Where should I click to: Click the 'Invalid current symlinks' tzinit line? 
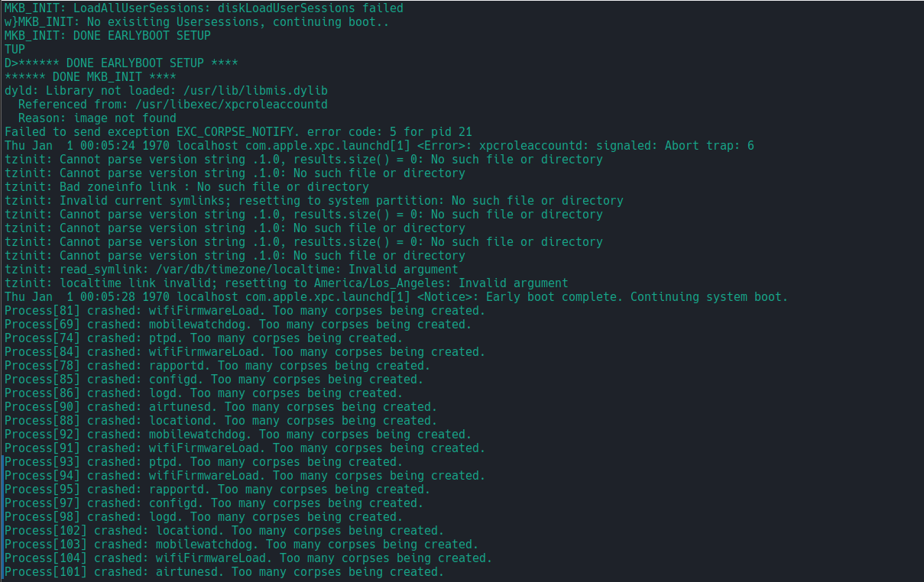click(313, 201)
